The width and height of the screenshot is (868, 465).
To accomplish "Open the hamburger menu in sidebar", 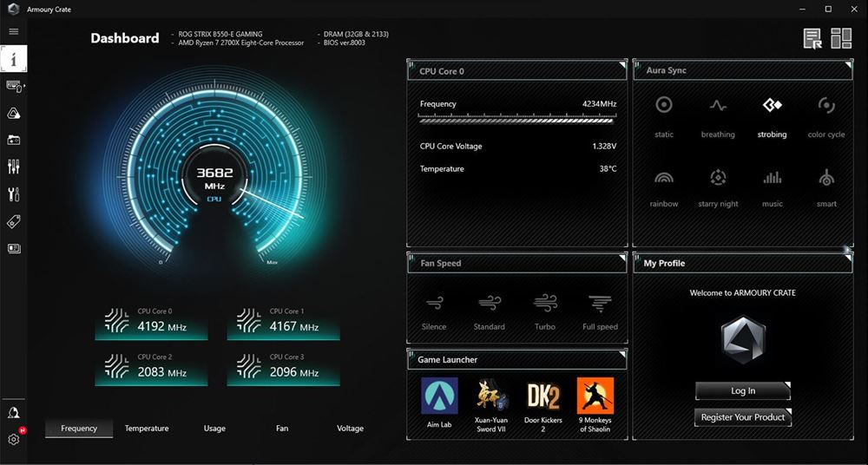I will [13, 31].
